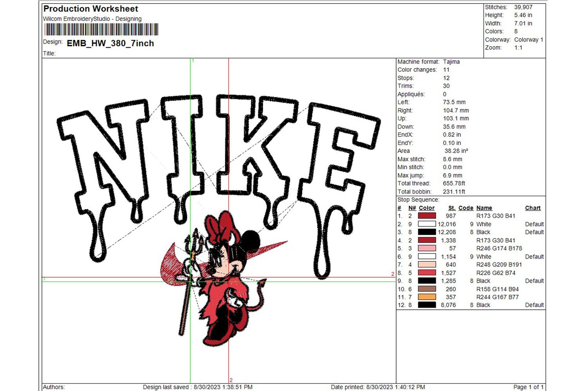Pick the brown swatch for R158 G114 B94

pyautogui.click(x=427, y=289)
